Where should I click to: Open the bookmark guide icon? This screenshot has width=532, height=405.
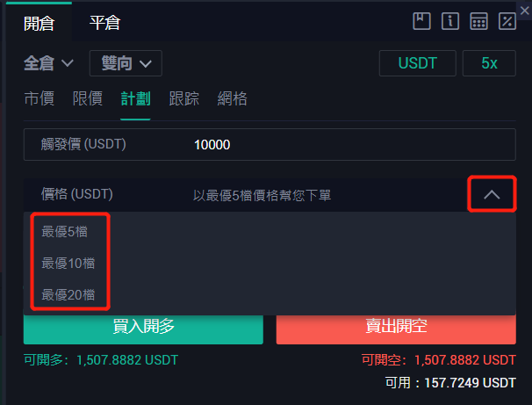[421, 21]
